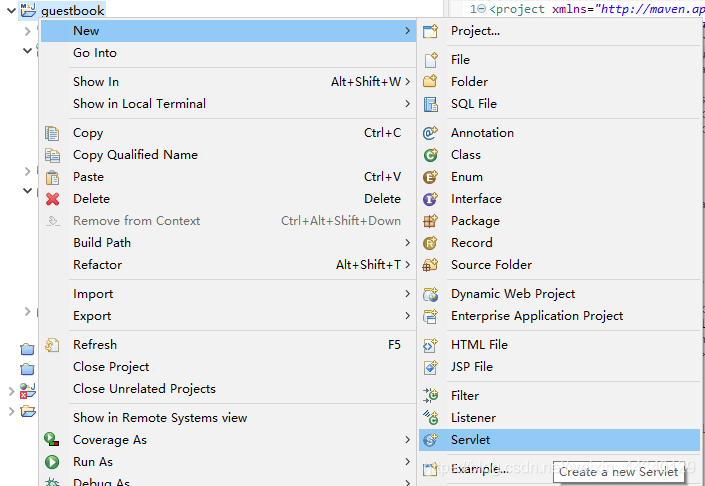Click the JSP File icon
This screenshot has width=705, height=486.
[431, 367]
